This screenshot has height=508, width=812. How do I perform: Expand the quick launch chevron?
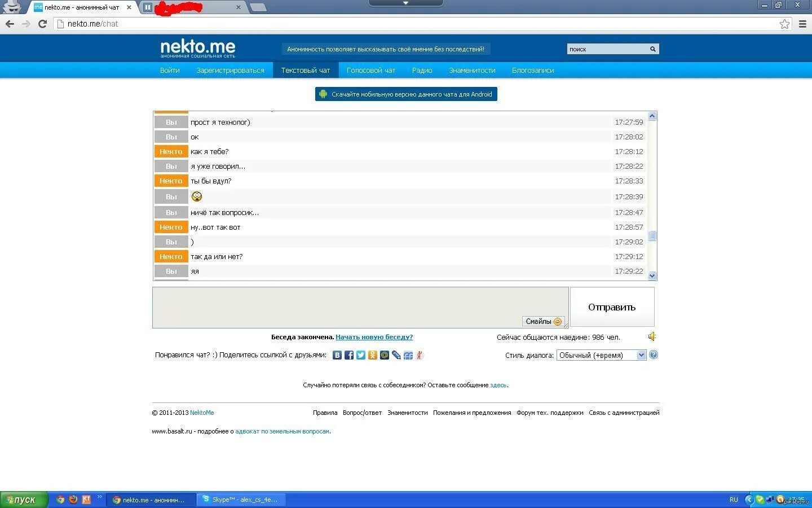click(100, 497)
